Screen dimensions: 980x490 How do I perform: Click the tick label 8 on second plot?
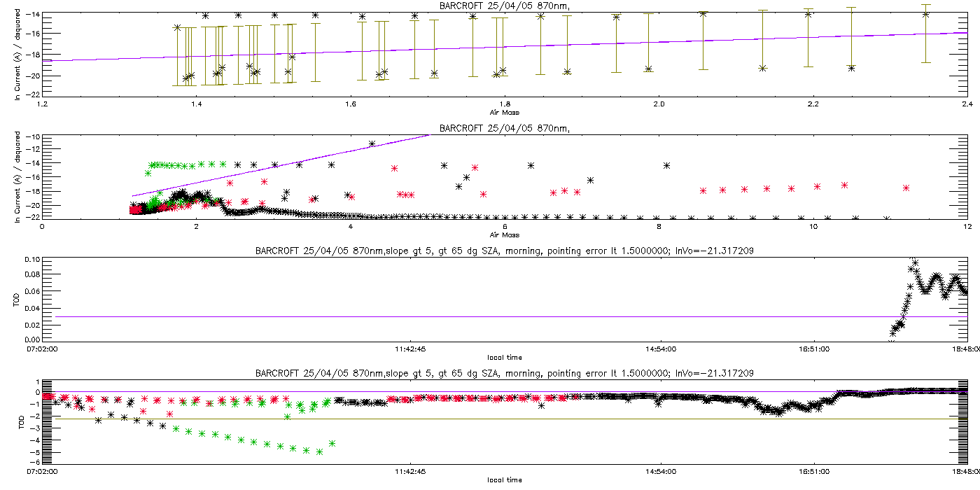[x=659, y=226]
